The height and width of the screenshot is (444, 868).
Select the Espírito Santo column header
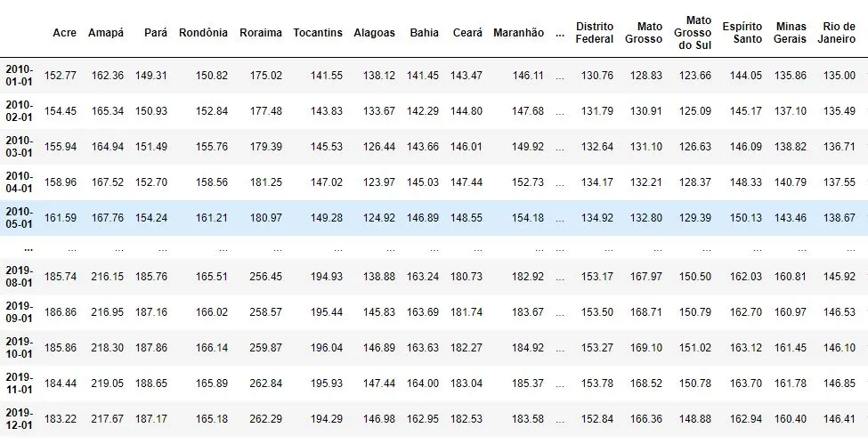(x=742, y=33)
